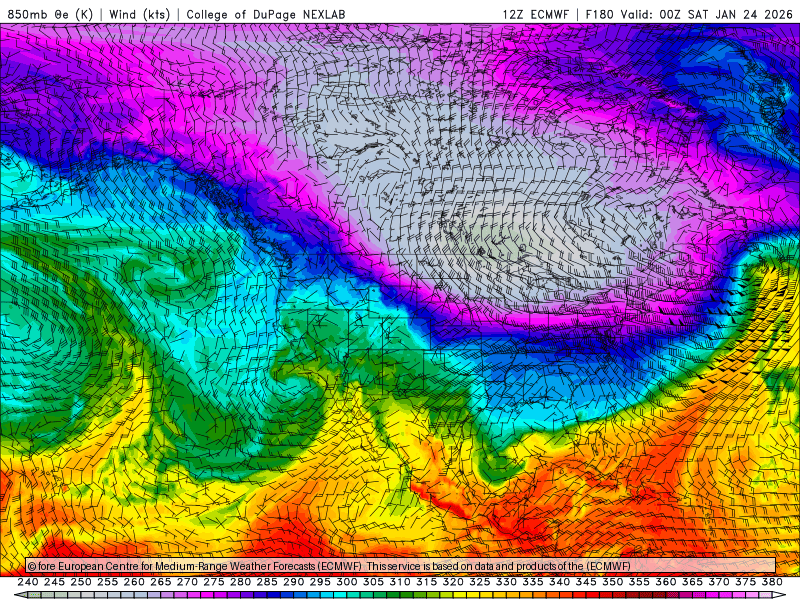Click the 260 value on the color scale
800x600 pixels.
(x=134, y=582)
